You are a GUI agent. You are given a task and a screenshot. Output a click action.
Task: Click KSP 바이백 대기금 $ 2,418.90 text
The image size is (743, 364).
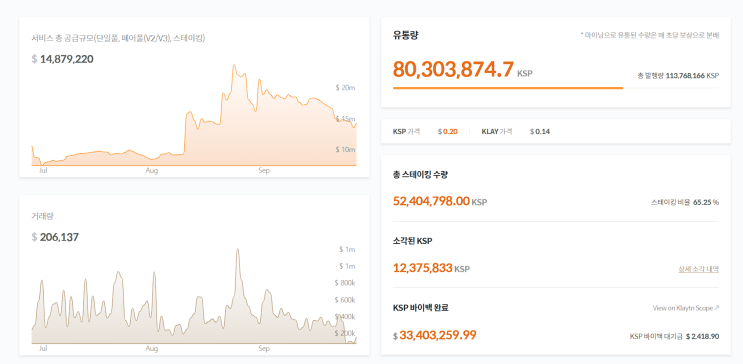(674, 336)
